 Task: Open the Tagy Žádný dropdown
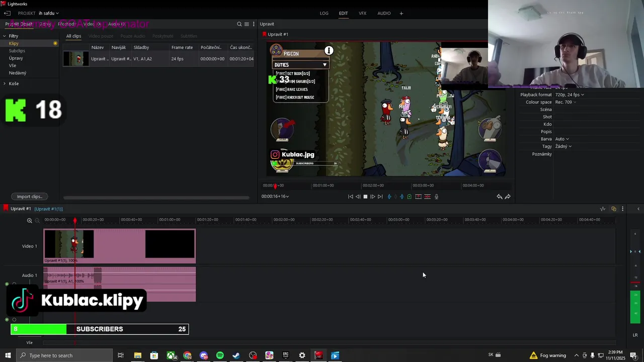point(563,146)
